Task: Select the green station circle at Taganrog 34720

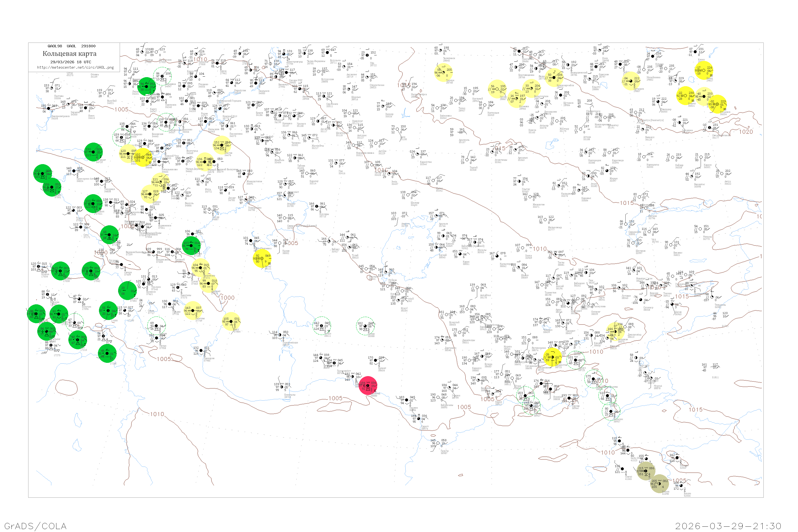Action: (93, 152)
